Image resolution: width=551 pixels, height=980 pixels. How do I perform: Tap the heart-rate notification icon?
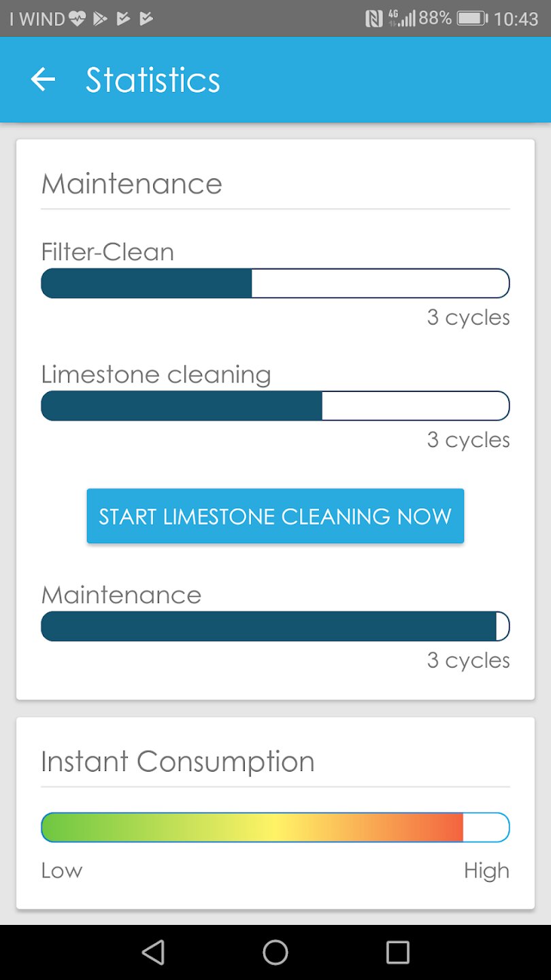tap(77, 18)
